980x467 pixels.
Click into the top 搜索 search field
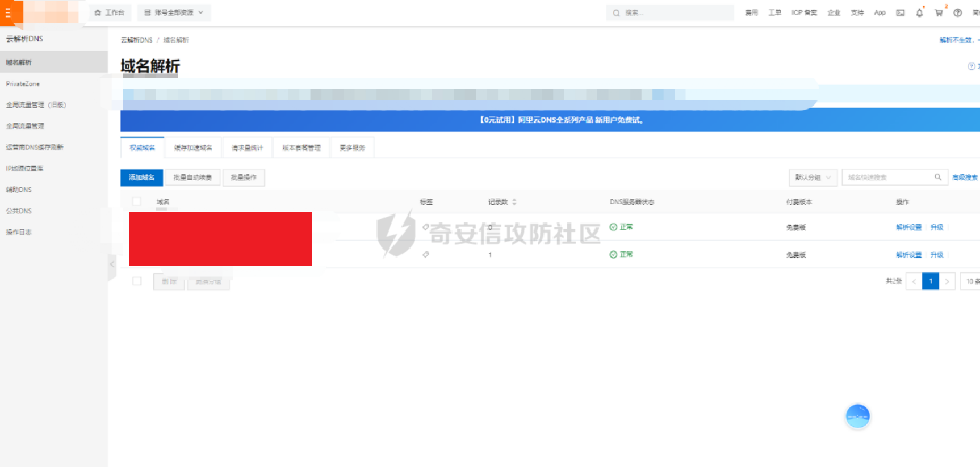click(670, 12)
